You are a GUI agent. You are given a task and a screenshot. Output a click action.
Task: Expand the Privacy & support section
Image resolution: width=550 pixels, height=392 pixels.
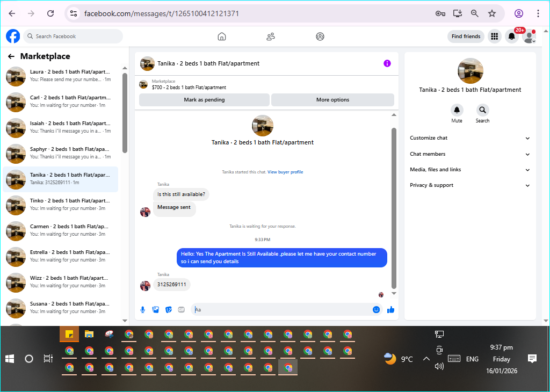click(x=470, y=185)
